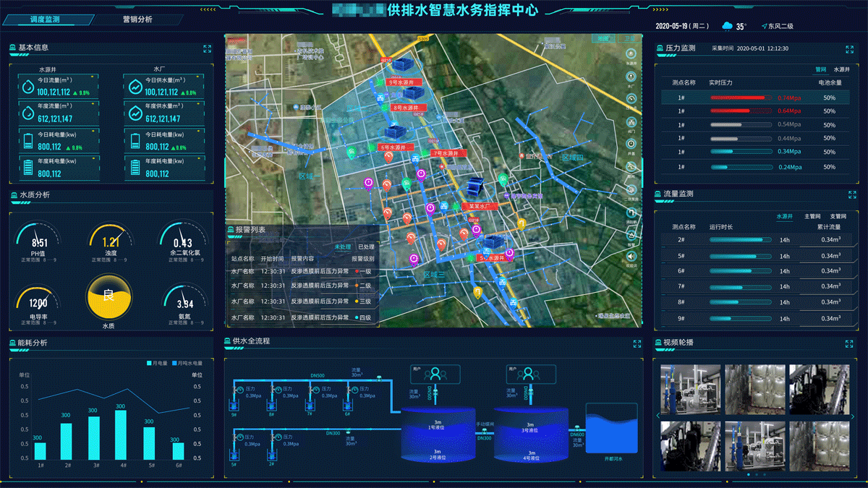The height and width of the screenshot is (488, 868).
Task: Click the 报警 warning triangle icon
Action: click(631, 235)
